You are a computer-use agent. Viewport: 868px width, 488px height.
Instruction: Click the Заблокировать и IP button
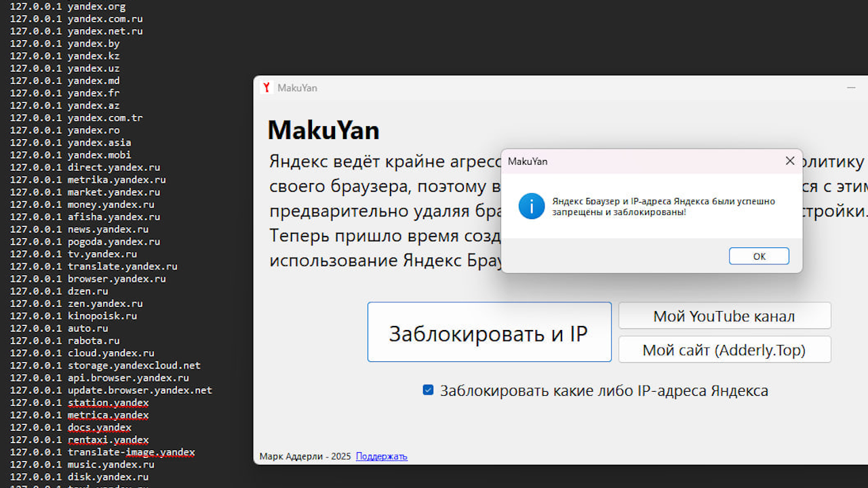point(489,332)
